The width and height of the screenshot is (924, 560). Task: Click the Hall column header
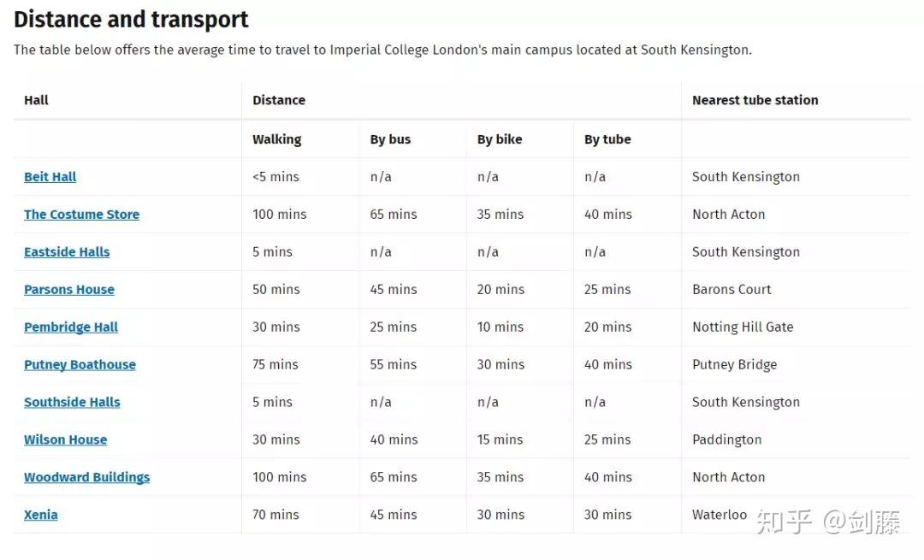click(36, 100)
